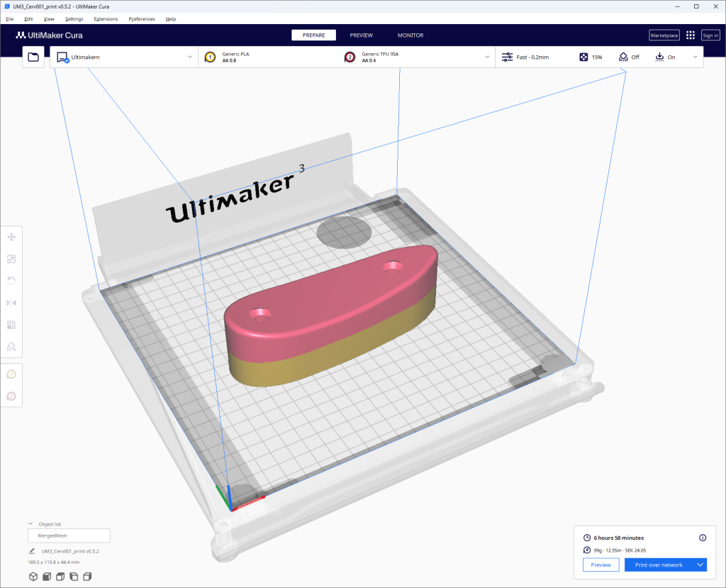Switch to the Right side view icon
Image resolution: width=726 pixels, height=588 pixels.
point(87,577)
